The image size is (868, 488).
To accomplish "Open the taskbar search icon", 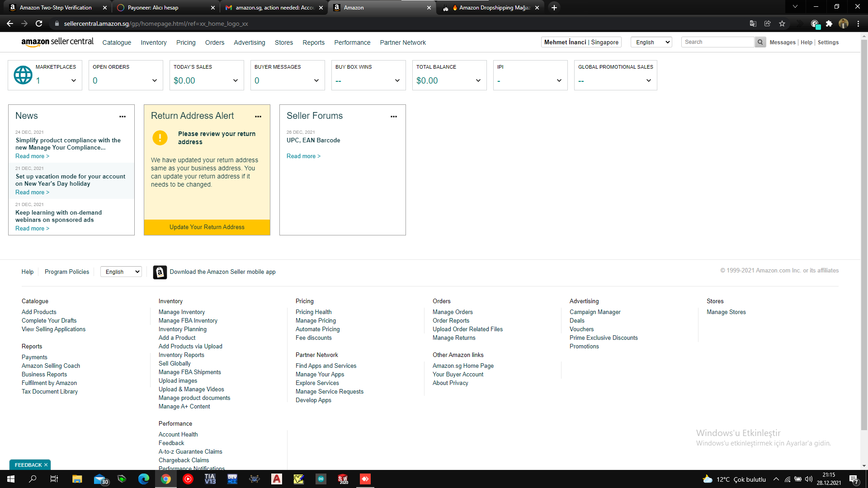I will pos(33,479).
